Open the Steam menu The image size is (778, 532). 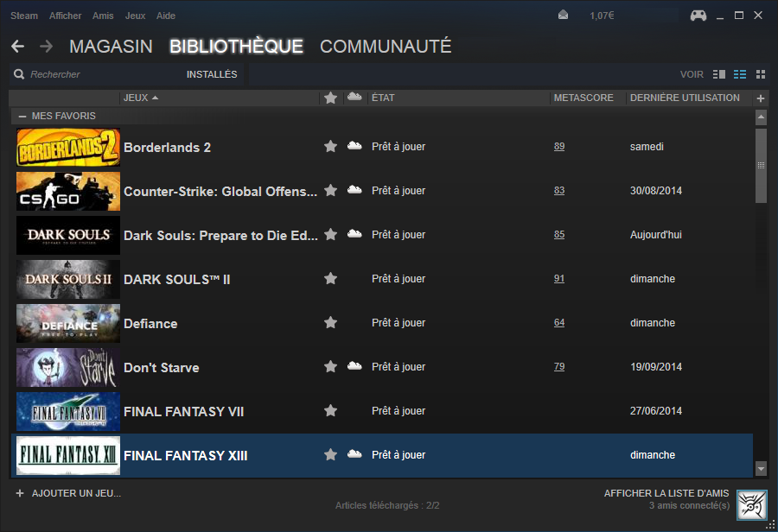tap(24, 16)
